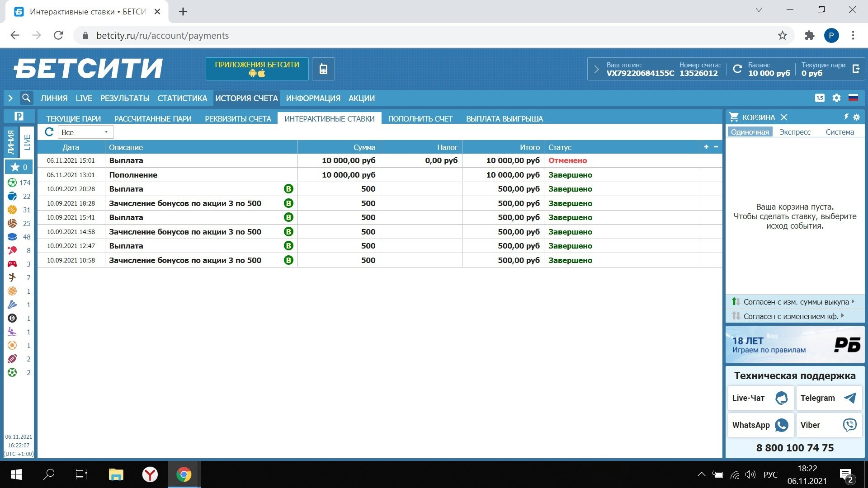Refresh the payments list icon
The image size is (868, 488).
click(x=49, y=132)
